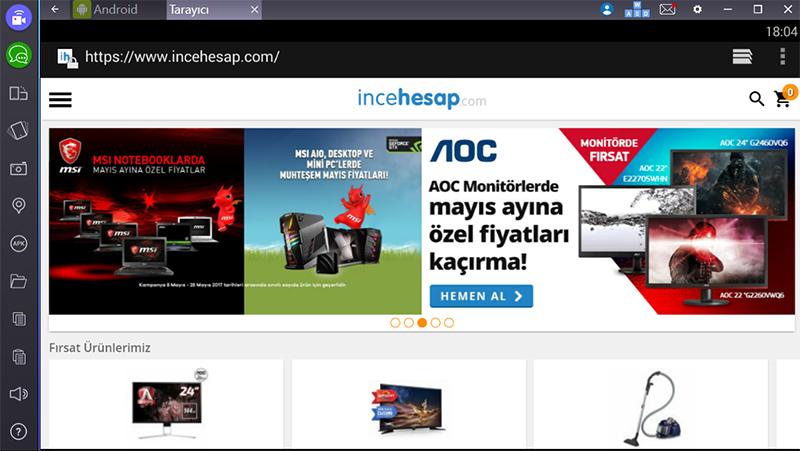This screenshot has height=451, width=800.
Task: Click the paste clipboard icon in sidebar
Action: (x=18, y=357)
